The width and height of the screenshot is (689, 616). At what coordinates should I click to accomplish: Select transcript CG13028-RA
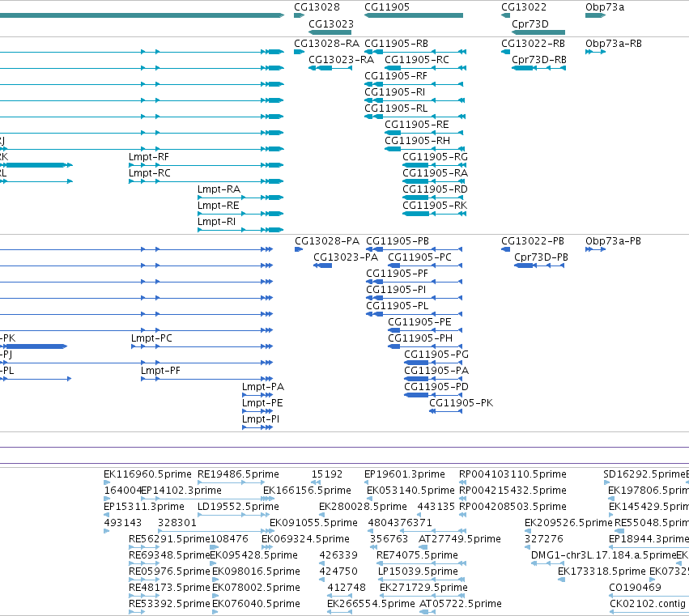pyautogui.click(x=326, y=44)
